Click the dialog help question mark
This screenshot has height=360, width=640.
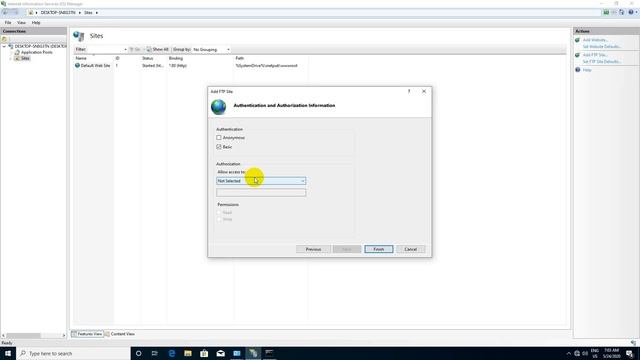(409, 91)
